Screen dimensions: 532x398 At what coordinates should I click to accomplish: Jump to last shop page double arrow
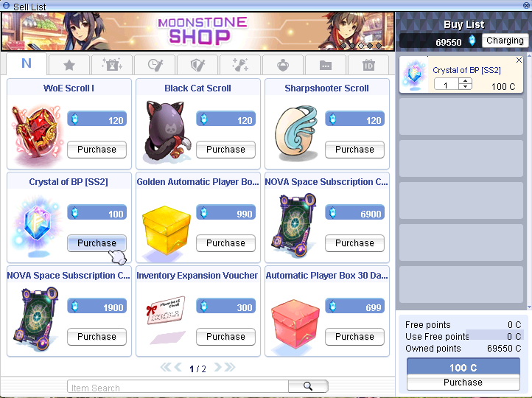[230, 368]
